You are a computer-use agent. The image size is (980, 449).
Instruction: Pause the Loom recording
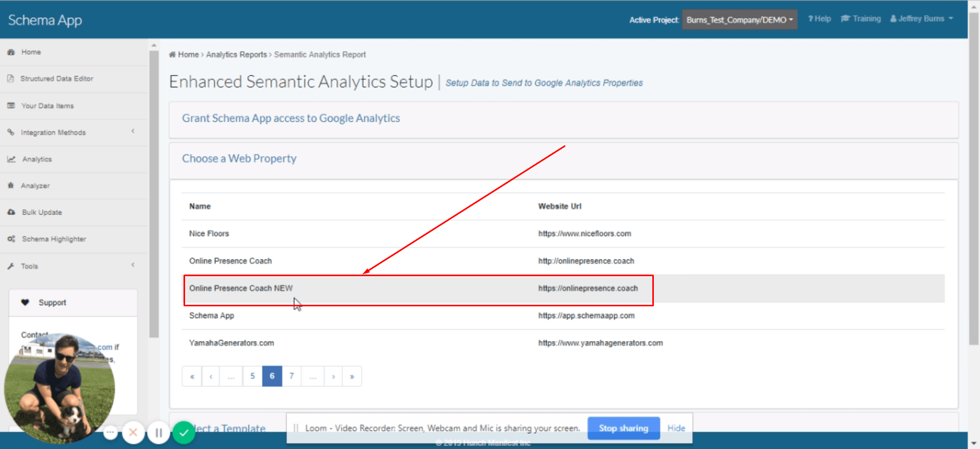pos(158,433)
